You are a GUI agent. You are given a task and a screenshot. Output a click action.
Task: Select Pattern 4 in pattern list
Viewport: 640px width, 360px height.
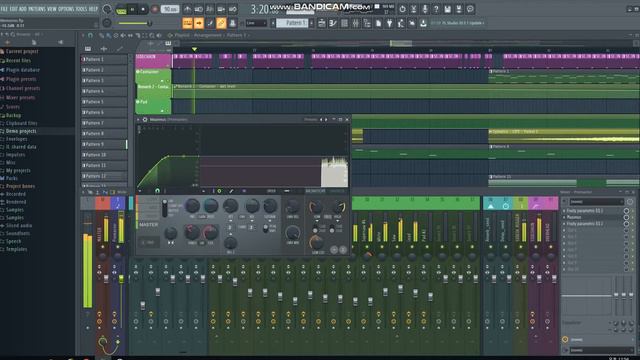point(104,91)
